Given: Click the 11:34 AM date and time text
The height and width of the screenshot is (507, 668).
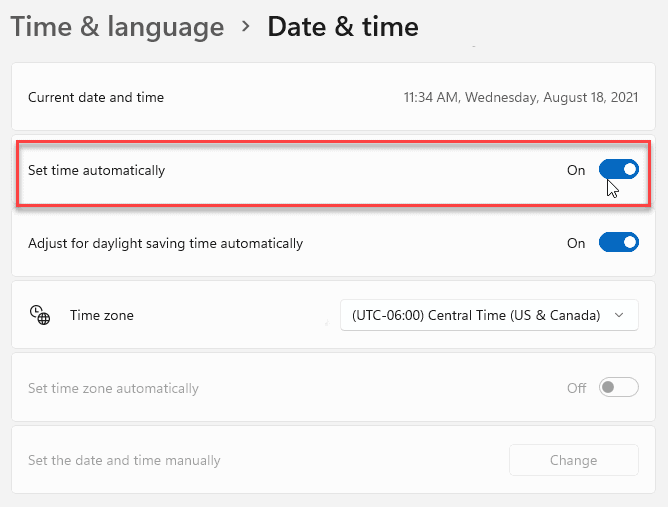Looking at the screenshot, I should (520, 97).
